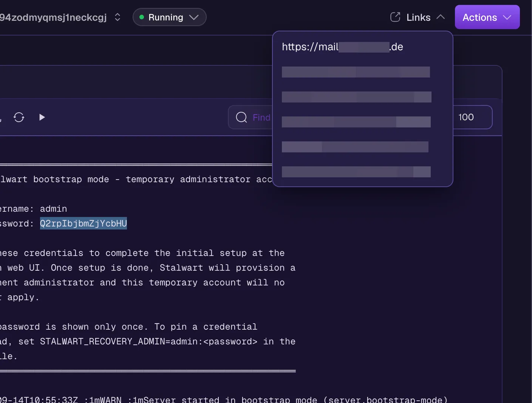Click the highlighted password Q2rpIbjbmZjYcbHU
Viewport: 532px width, 403px height.
click(x=84, y=223)
